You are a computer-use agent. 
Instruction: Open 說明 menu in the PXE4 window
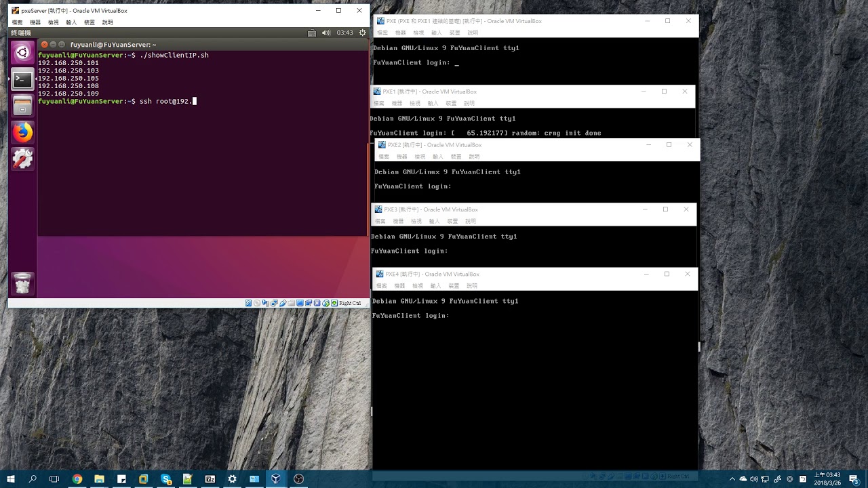(472, 286)
